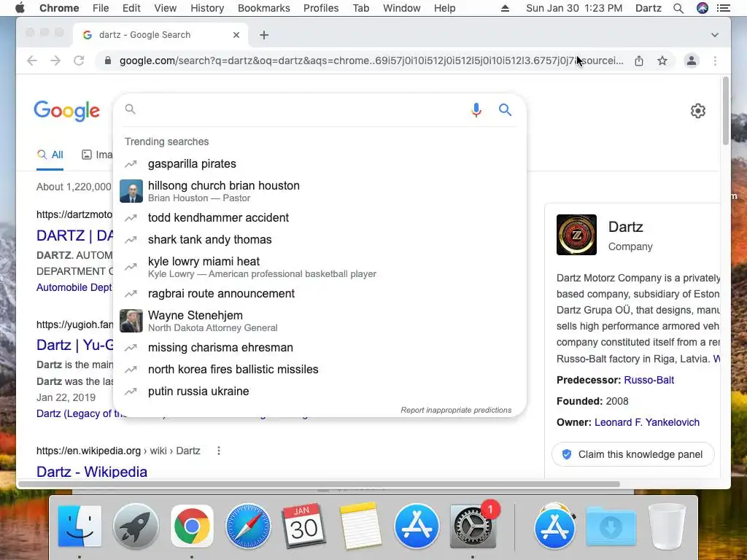
Task: Open Siri from the menu bar
Action: pos(703,8)
